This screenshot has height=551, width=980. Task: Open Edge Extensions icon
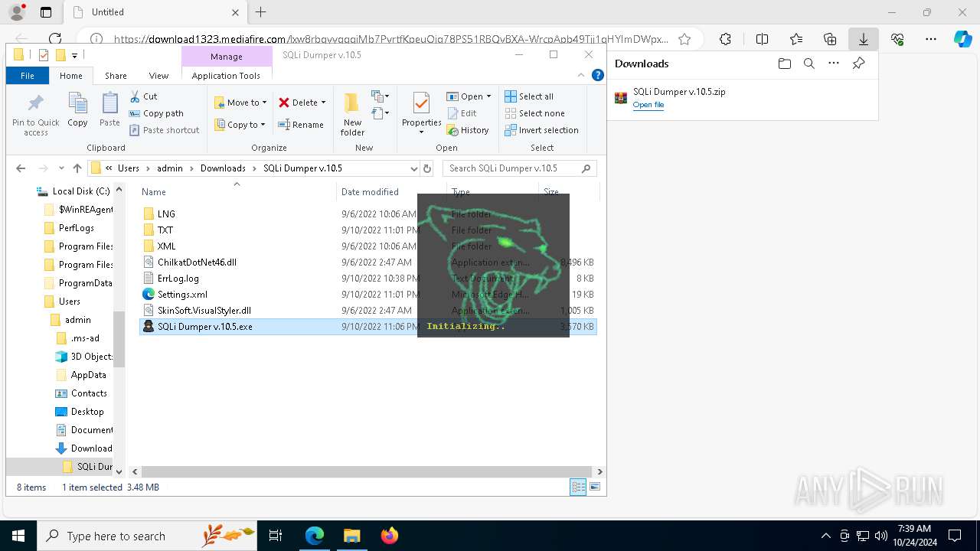coord(725,39)
